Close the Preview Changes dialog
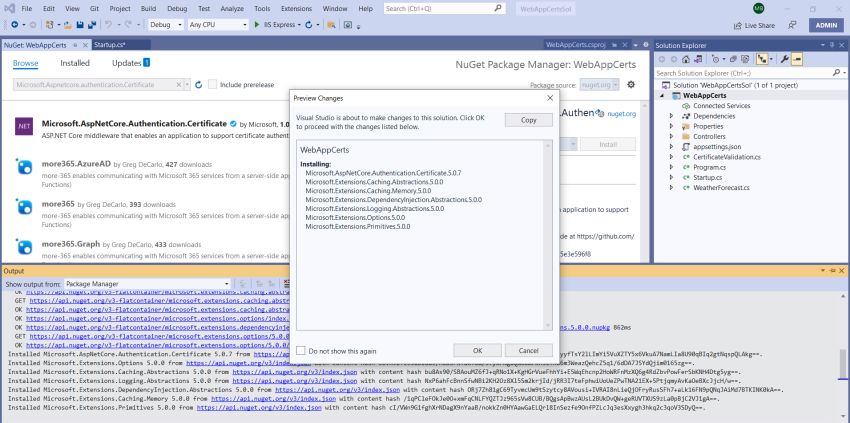The width and height of the screenshot is (850, 423). point(550,98)
